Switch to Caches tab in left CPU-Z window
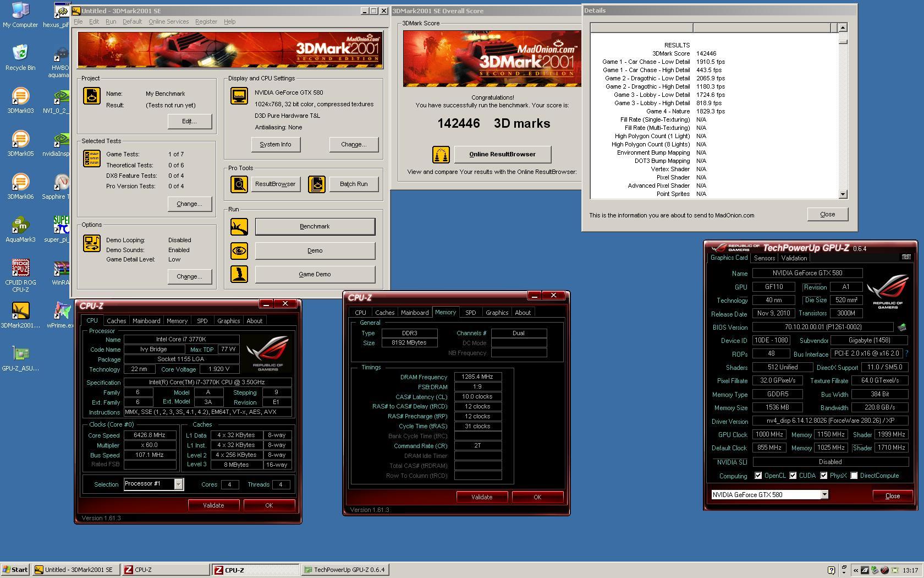The height and width of the screenshot is (578, 924). (116, 321)
